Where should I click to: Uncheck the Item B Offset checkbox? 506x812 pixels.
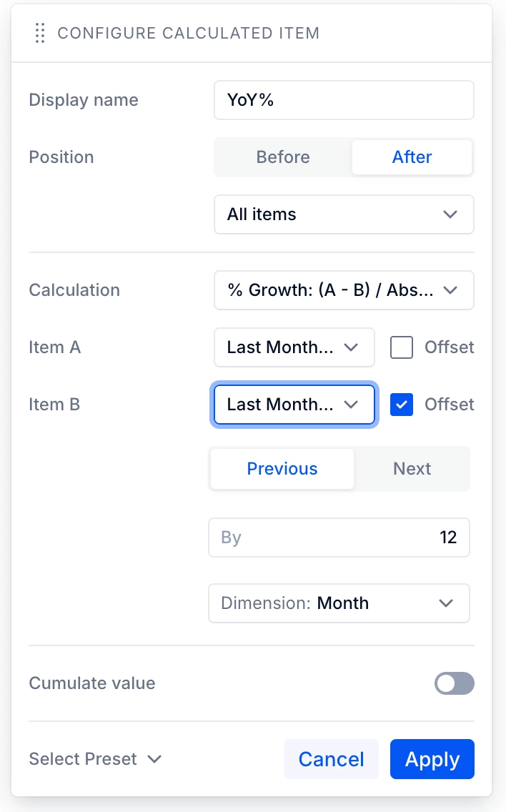[402, 405]
